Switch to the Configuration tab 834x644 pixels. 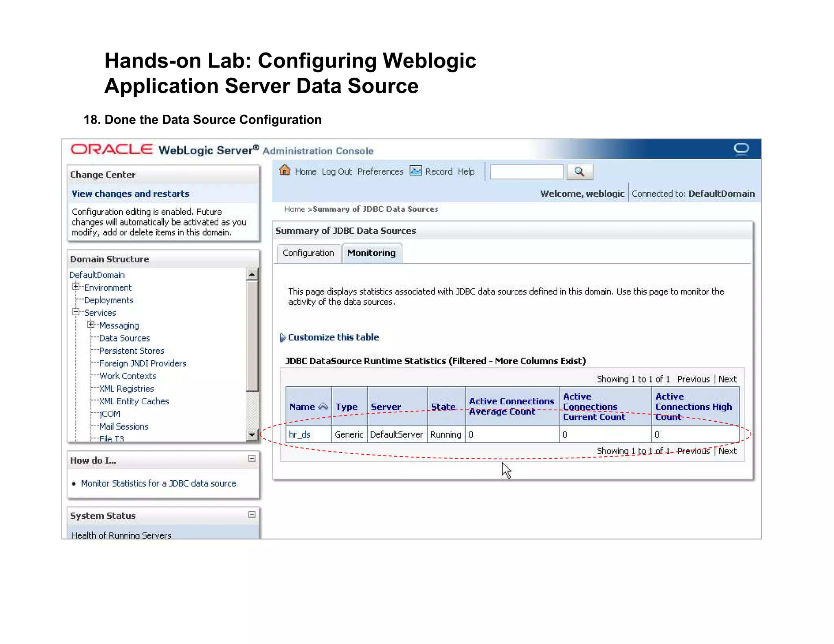308,253
